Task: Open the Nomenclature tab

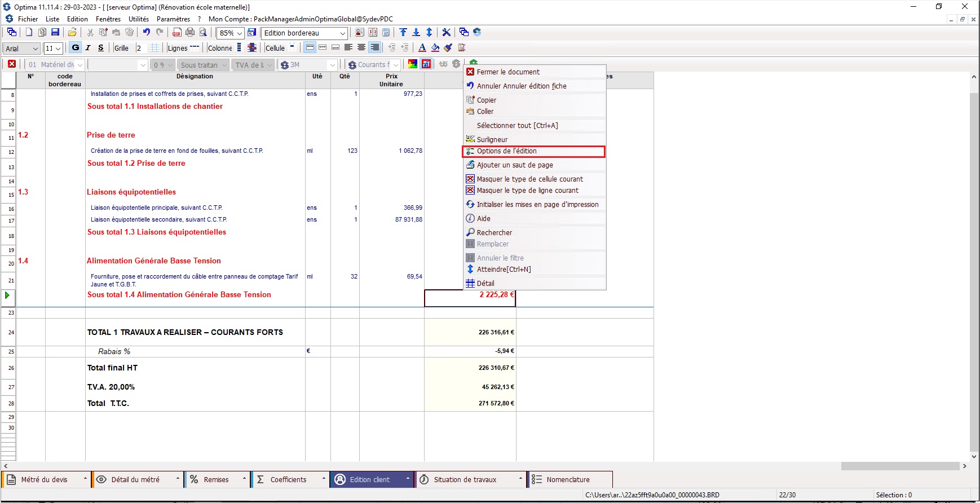Action: click(570, 479)
